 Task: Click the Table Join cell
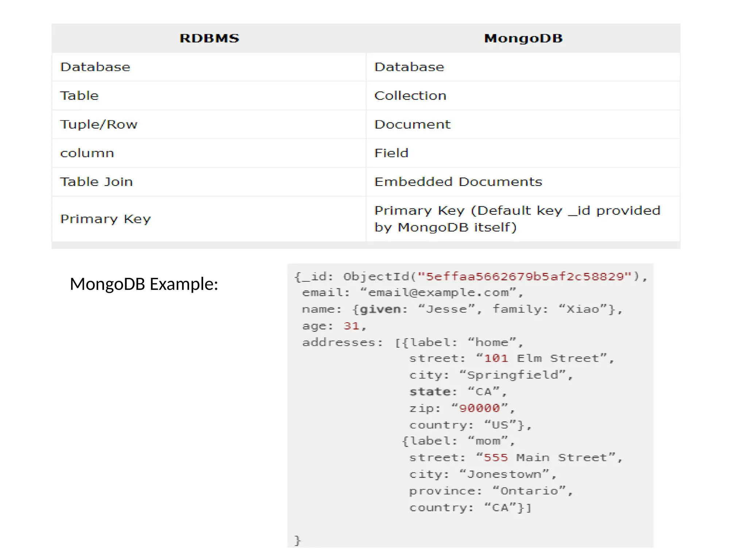(96, 182)
